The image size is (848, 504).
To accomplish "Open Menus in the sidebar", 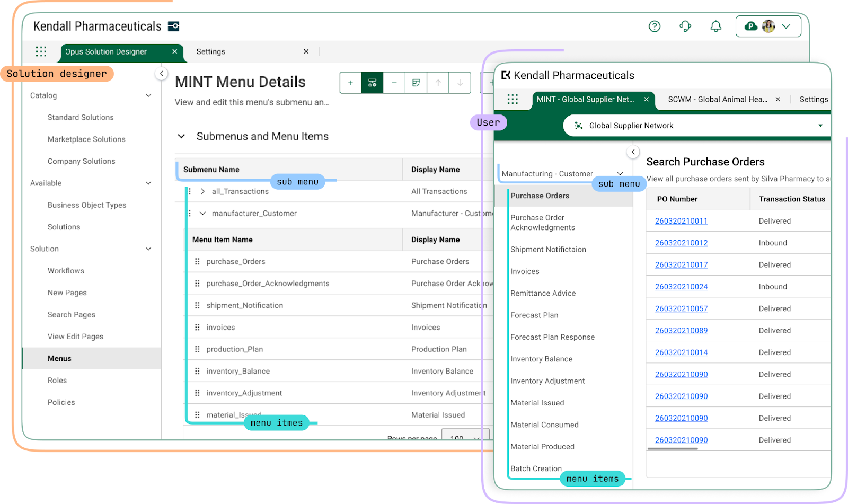I will click(92, 359).
